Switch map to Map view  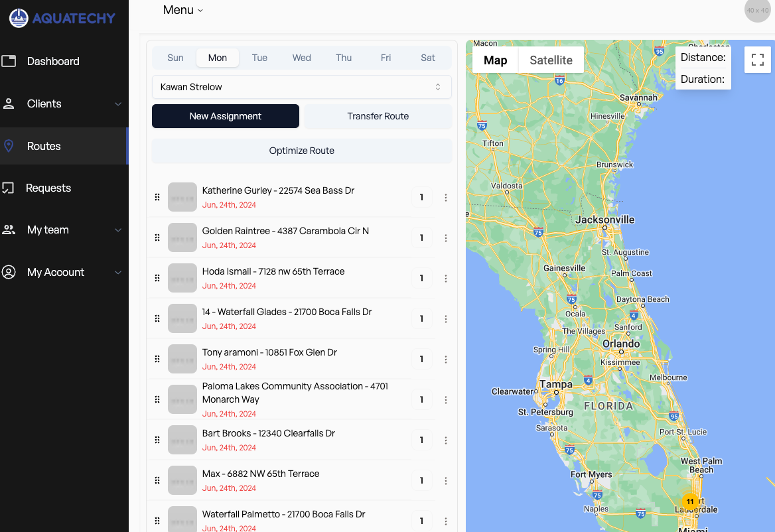tap(495, 60)
